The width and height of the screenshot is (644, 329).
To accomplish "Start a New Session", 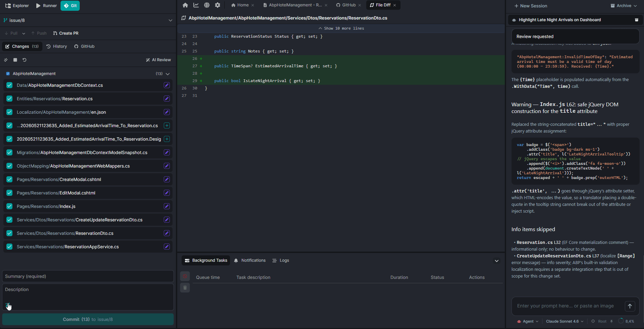I will 531,6.
